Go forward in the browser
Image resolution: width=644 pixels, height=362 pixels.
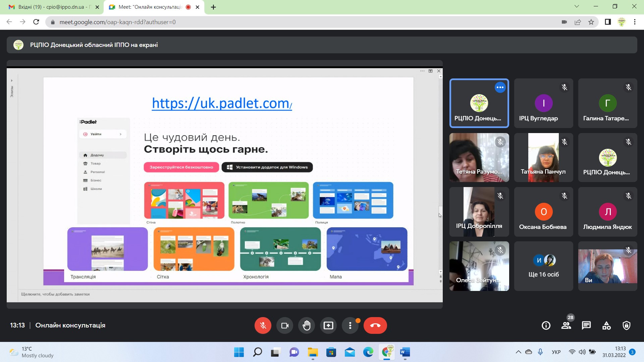23,22
